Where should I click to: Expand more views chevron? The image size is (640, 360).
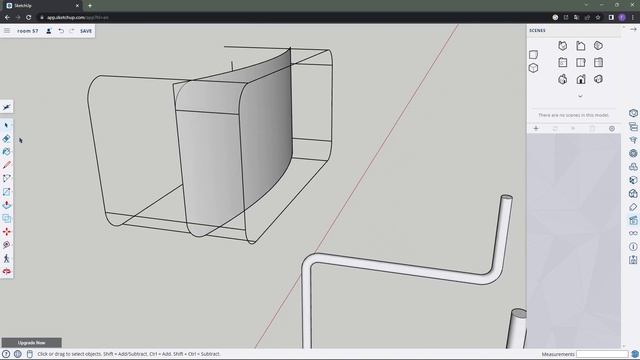coord(580,96)
